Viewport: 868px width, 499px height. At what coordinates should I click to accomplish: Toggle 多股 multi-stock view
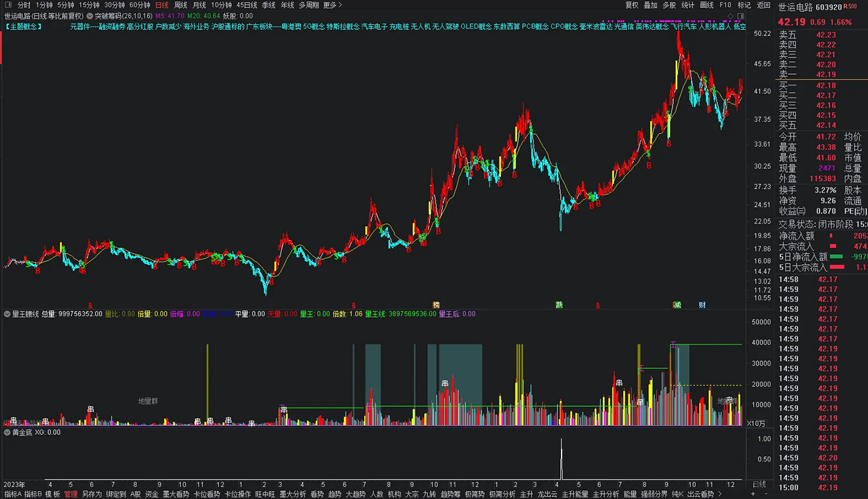tap(669, 5)
